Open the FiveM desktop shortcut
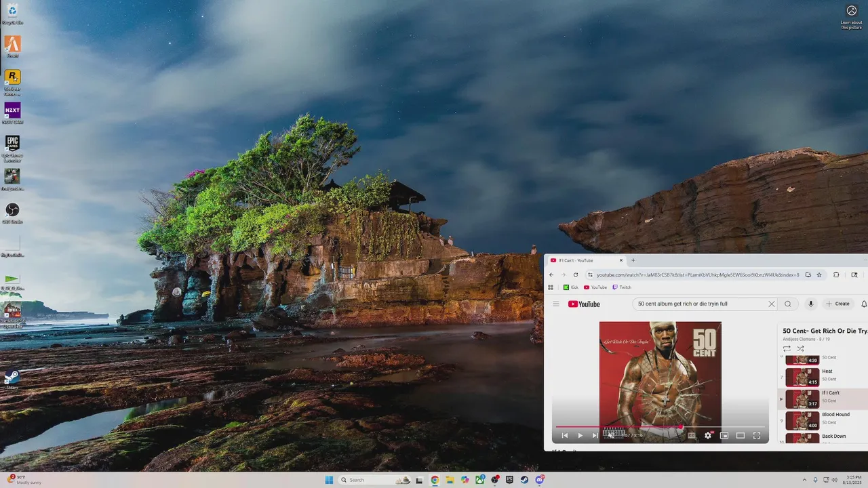868x488 pixels. pos(12,47)
